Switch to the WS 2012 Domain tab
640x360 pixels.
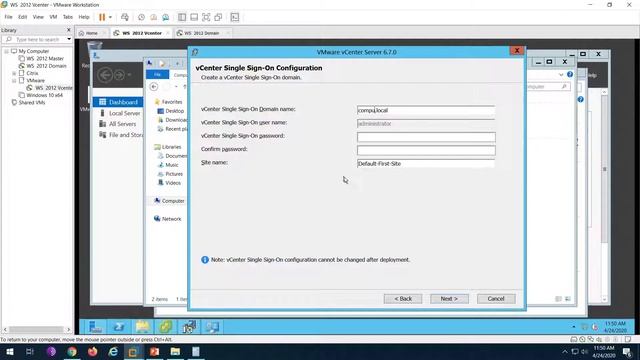tap(202, 33)
